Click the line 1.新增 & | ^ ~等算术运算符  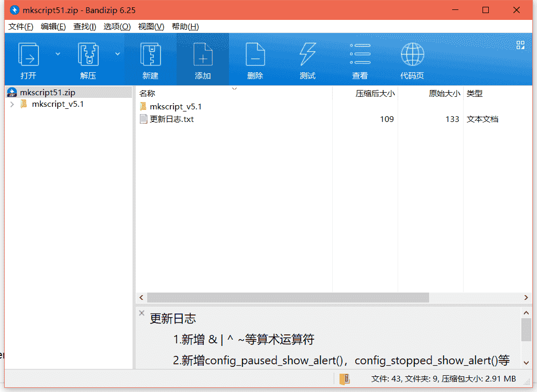pos(244,339)
